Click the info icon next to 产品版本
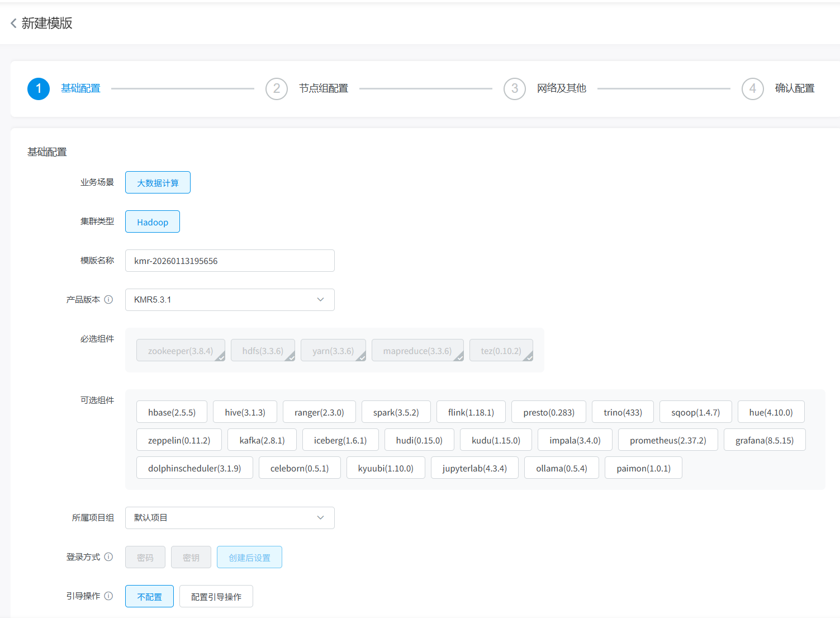The image size is (840, 618). tap(108, 300)
